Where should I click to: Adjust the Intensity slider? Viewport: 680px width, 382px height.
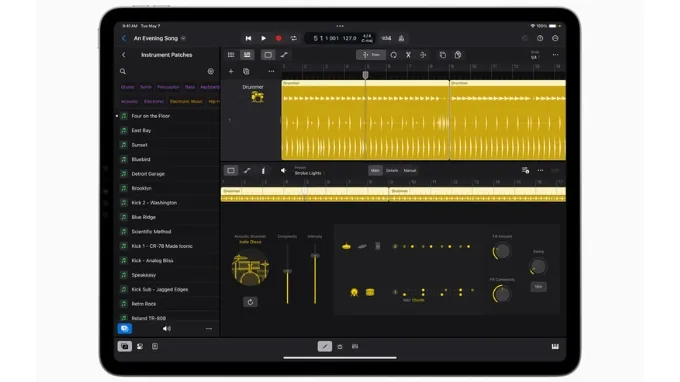pos(315,273)
